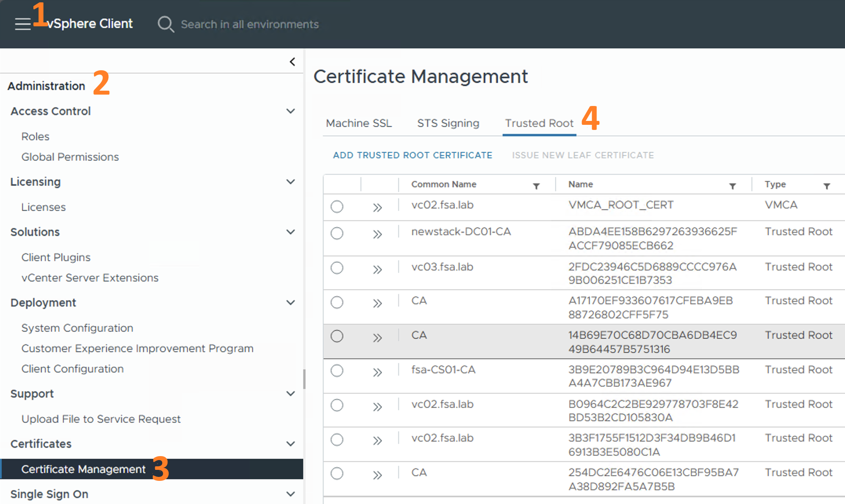Click the search magnifier icon
The image size is (845, 504).
pyautogui.click(x=166, y=24)
